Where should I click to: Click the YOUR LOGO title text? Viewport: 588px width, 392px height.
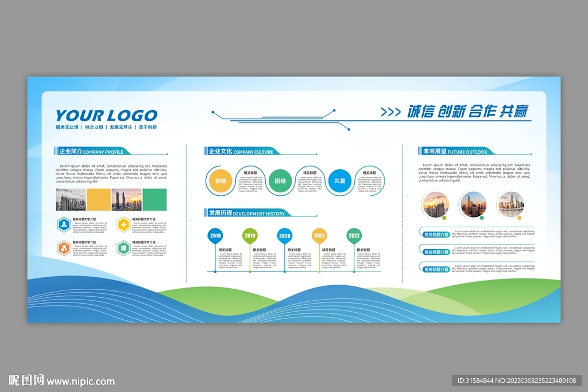tap(106, 115)
